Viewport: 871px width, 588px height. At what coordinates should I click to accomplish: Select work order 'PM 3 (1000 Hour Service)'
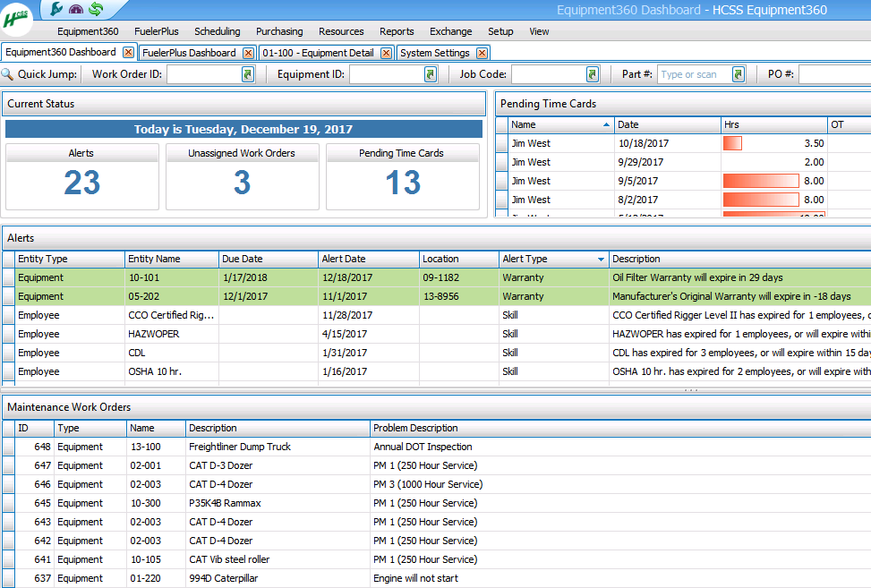428,485
